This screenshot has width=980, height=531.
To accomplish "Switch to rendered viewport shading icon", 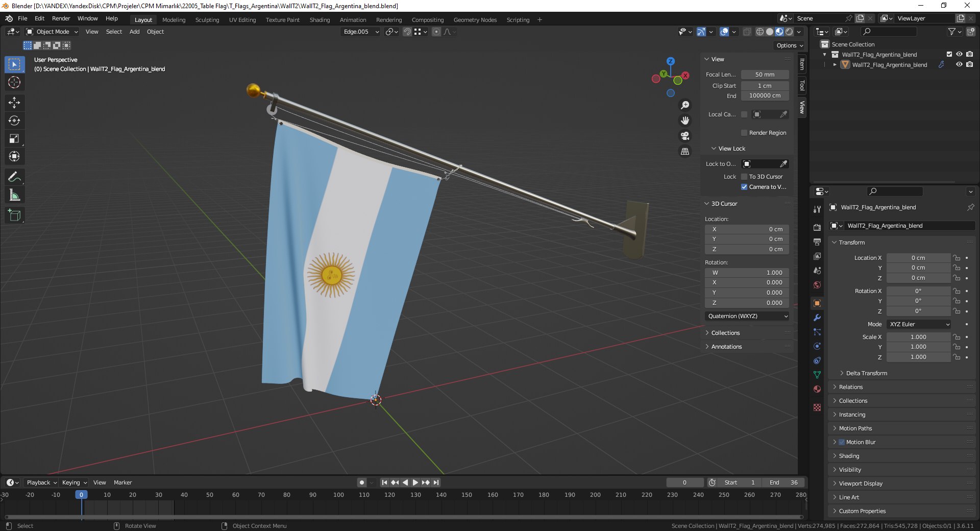I will [x=789, y=32].
